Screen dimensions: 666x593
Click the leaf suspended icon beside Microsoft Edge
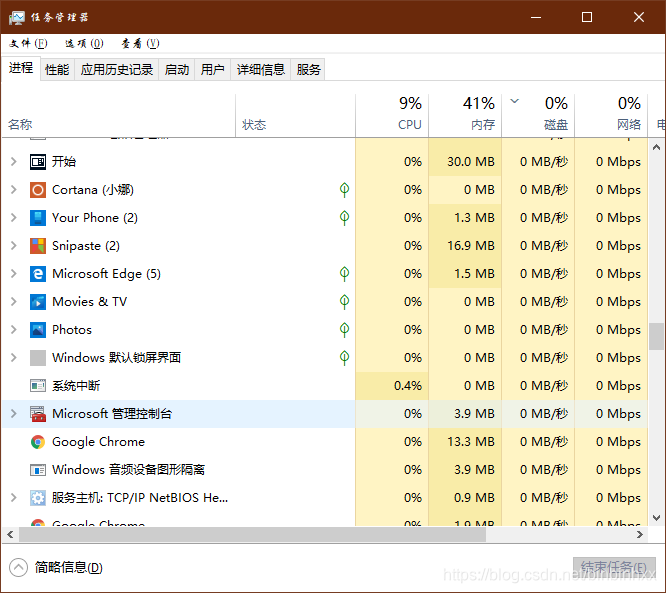point(344,274)
